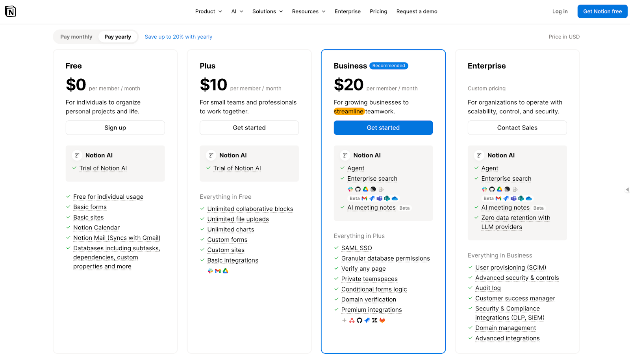Screen dimensions: 630x364
Task: Click Advanced integrations in Enterprise plan
Action: point(508,338)
